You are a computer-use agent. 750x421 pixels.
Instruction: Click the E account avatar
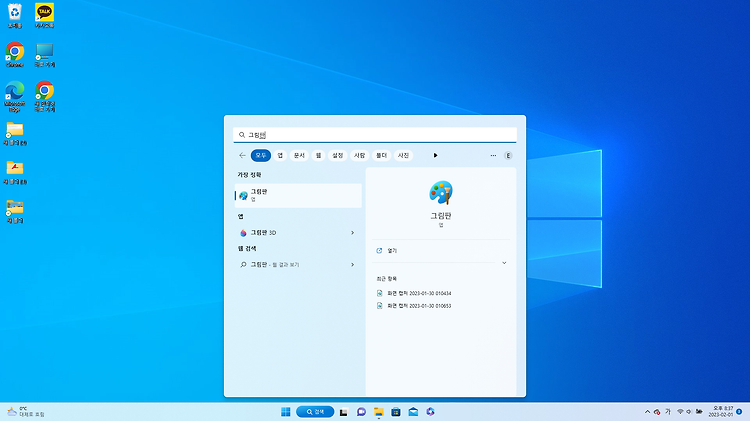[x=508, y=155]
